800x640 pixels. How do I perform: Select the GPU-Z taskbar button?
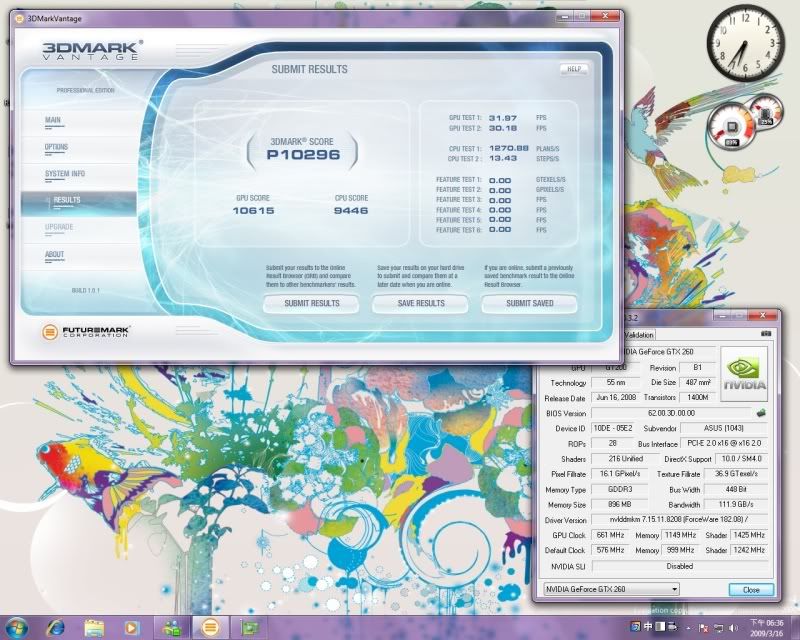point(248,627)
